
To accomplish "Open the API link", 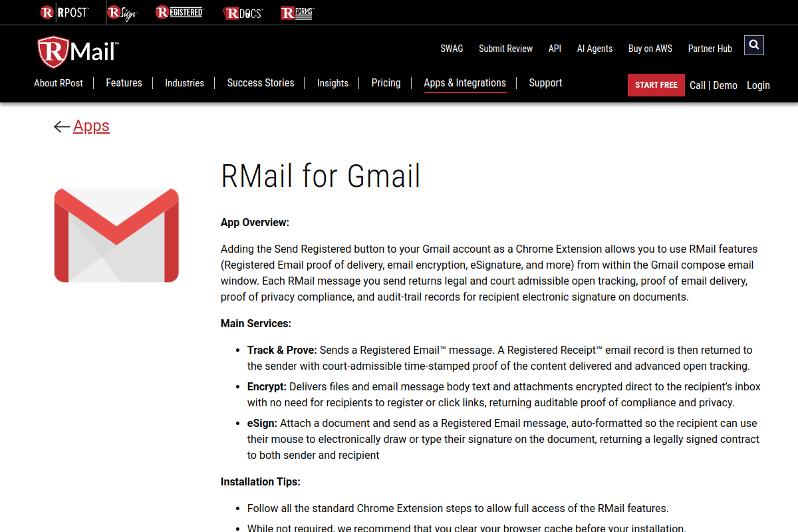I will (x=555, y=49).
